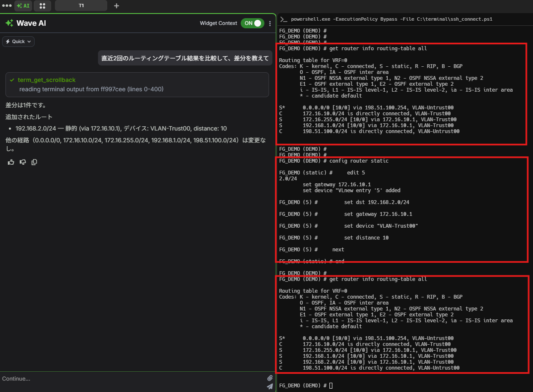Switch to the T1 tab
This screenshot has width=533, height=392.
tap(81, 6)
